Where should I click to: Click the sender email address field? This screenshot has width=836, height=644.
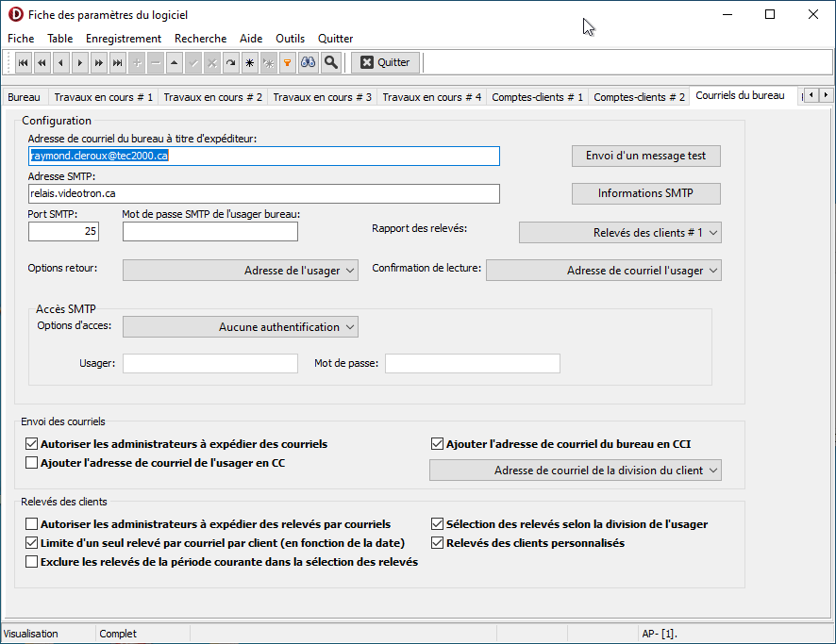click(x=264, y=156)
